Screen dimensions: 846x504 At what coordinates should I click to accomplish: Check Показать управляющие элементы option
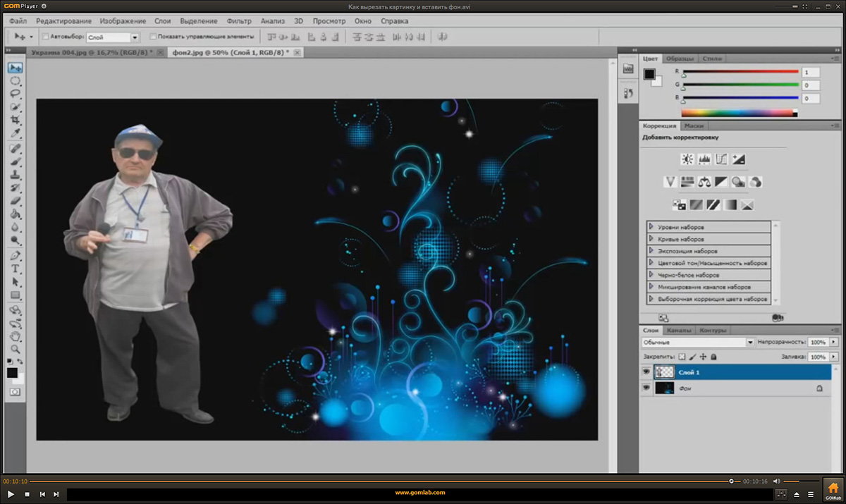[x=154, y=37]
